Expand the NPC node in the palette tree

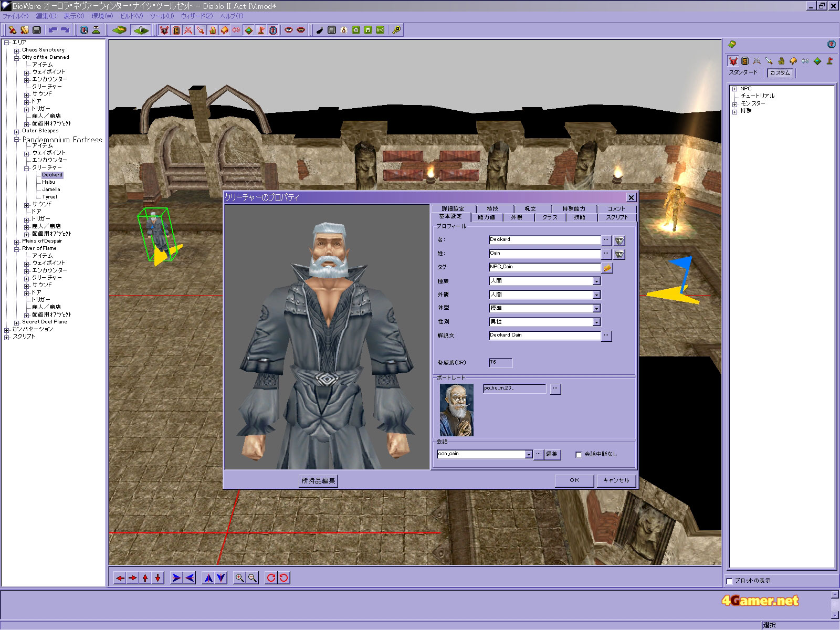tap(735, 89)
